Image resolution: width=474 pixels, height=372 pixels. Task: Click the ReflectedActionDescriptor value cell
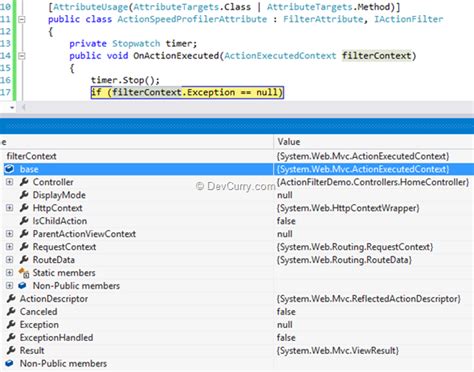[x=369, y=299]
